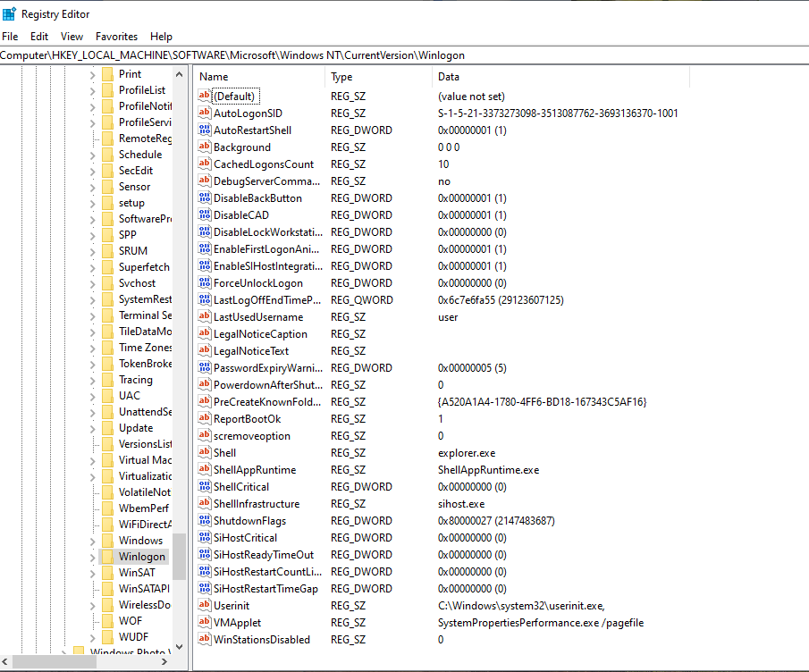Open the Favorites menu
Viewport: 809px width, 672px height.
click(x=116, y=37)
